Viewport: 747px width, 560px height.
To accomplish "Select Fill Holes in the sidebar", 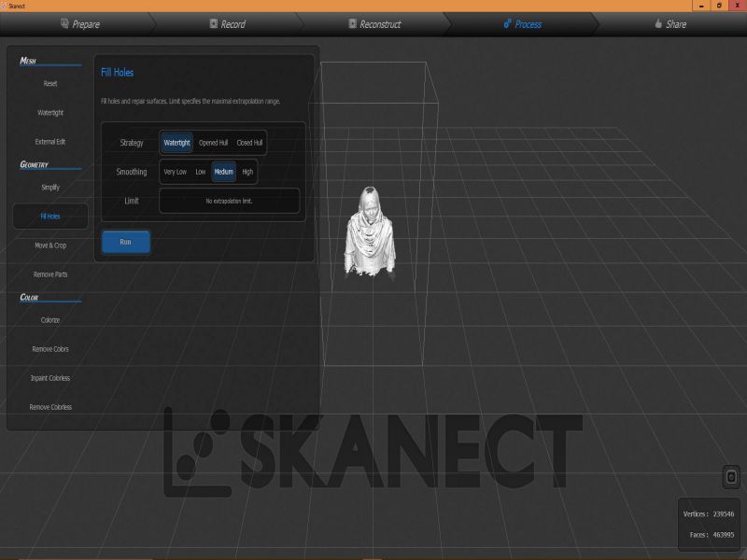I will (x=50, y=217).
